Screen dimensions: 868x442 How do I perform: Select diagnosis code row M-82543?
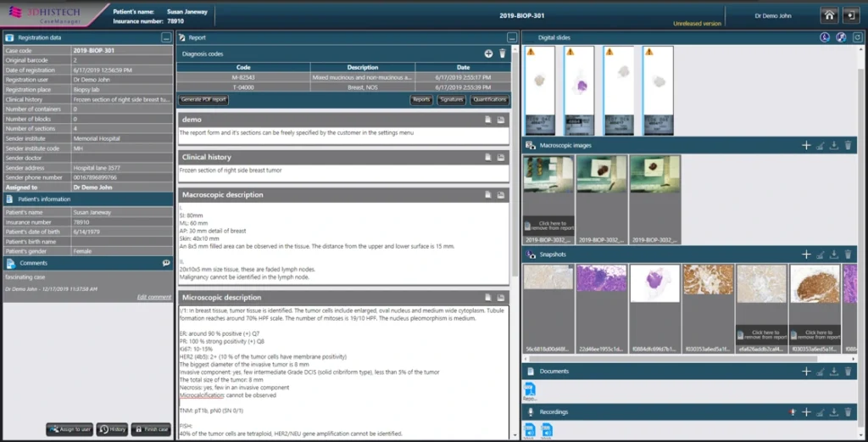344,77
